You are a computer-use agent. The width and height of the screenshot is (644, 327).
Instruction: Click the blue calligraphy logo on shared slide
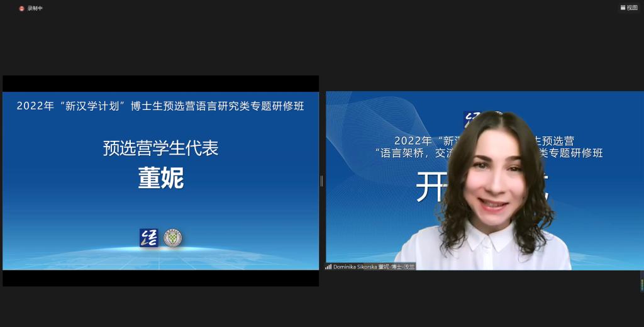148,238
